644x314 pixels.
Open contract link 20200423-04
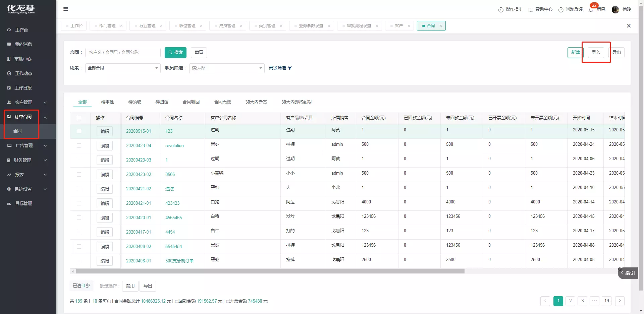click(139, 146)
